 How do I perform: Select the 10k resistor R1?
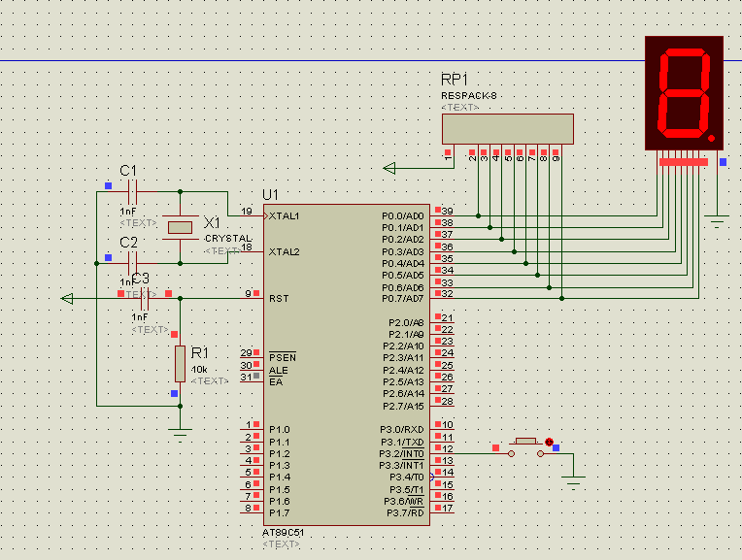pyautogui.click(x=180, y=364)
